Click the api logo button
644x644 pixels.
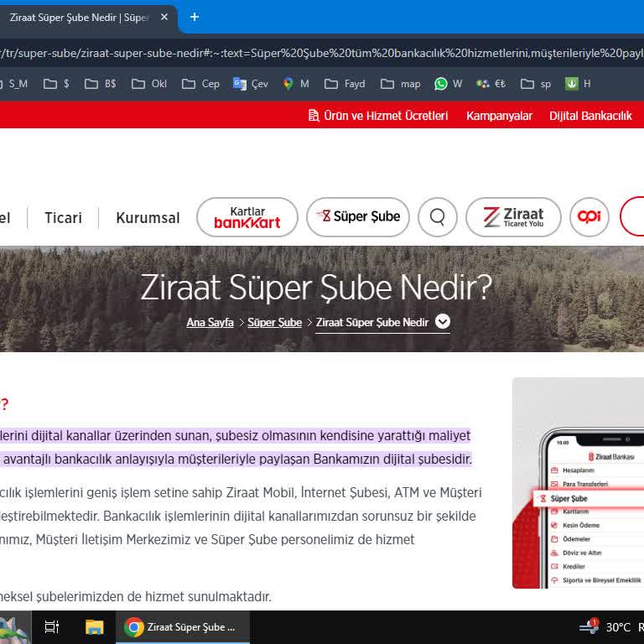pyautogui.click(x=589, y=217)
